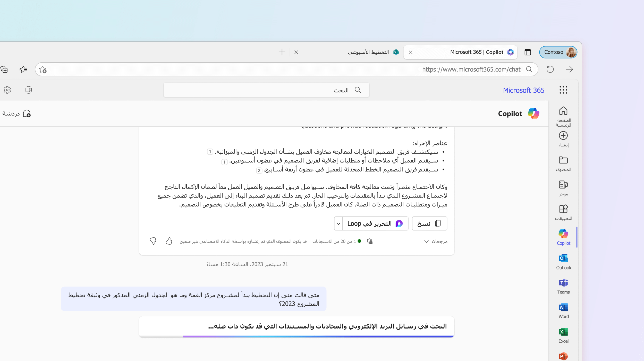Open the Contoso profile button
Image resolution: width=644 pixels, height=361 pixels.
(x=558, y=52)
